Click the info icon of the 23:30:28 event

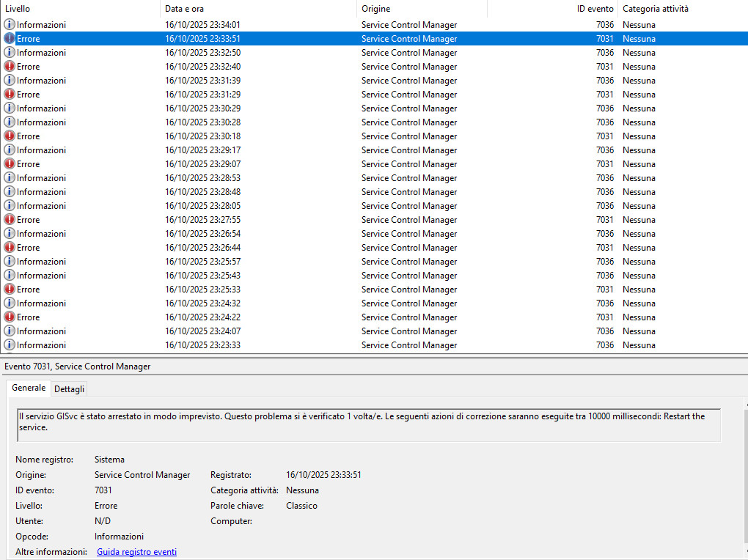[x=10, y=122]
